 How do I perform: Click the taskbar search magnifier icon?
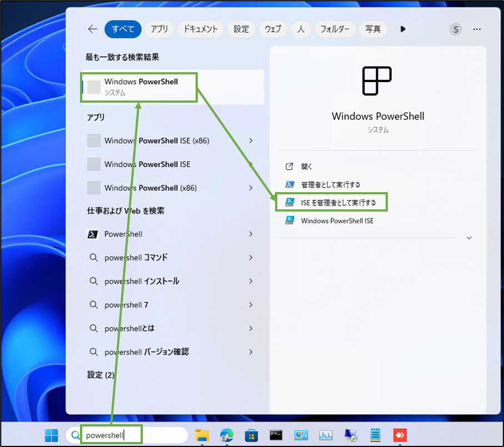pyautogui.click(x=76, y=435)
